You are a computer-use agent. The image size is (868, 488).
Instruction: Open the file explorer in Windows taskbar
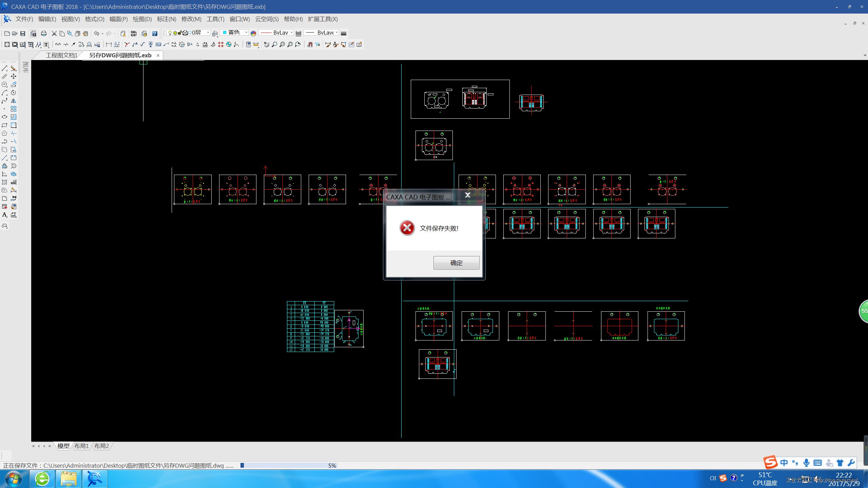point(69,479)
